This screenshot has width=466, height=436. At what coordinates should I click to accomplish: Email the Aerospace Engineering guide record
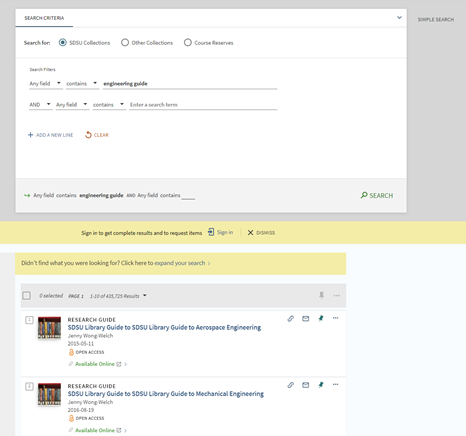[x=306, y=319]
